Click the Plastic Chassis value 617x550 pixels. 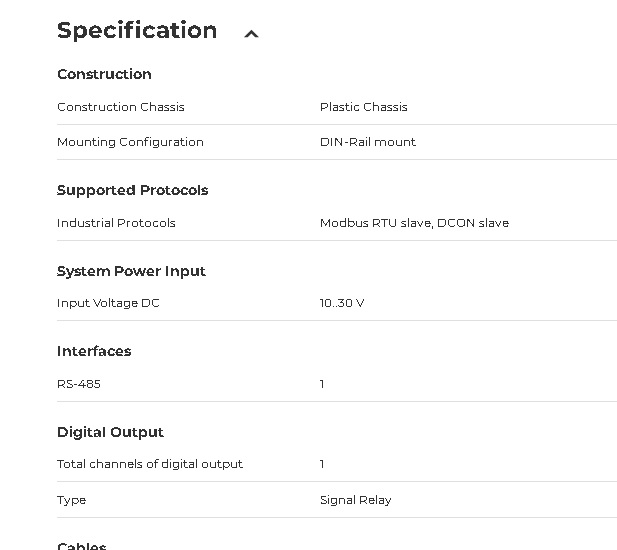point(364,107)
